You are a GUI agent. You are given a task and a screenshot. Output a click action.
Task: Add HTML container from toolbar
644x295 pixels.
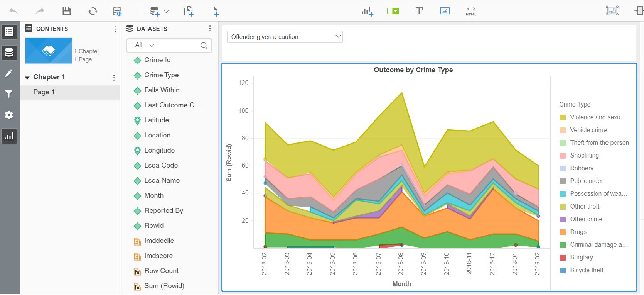pyautogui.click(x=471, y=11)
